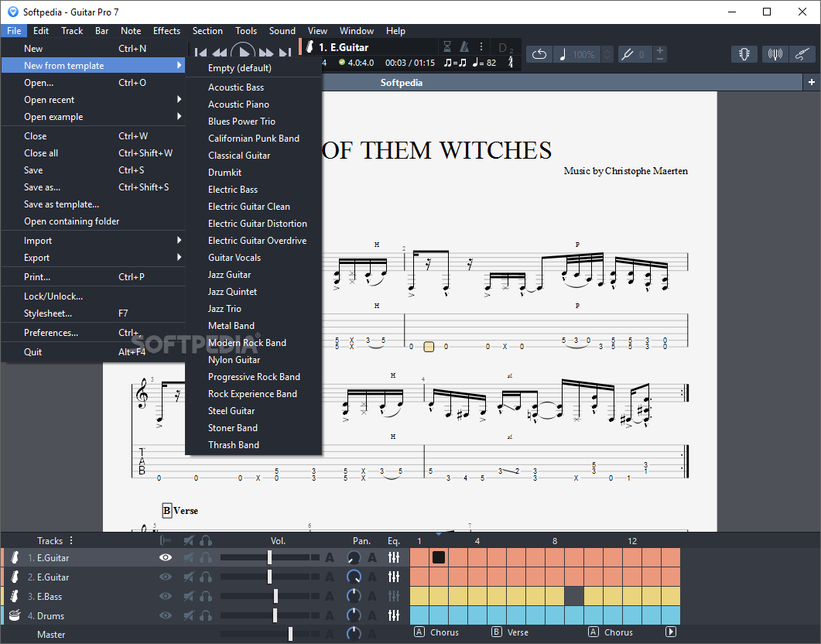Image resolution: width=821 pixels, height=644 pixels.
Task: Go to last bar with skip-end button
Action: coord(286,53)
